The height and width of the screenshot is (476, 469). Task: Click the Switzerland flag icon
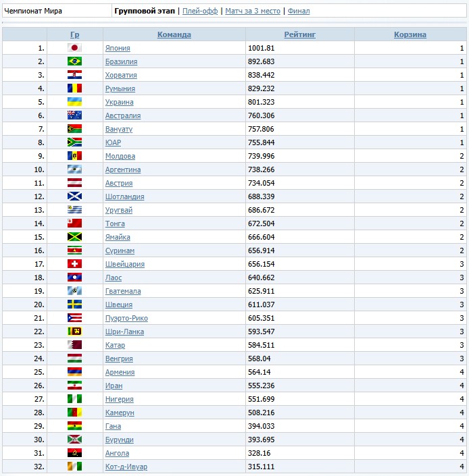pos(74,264)
